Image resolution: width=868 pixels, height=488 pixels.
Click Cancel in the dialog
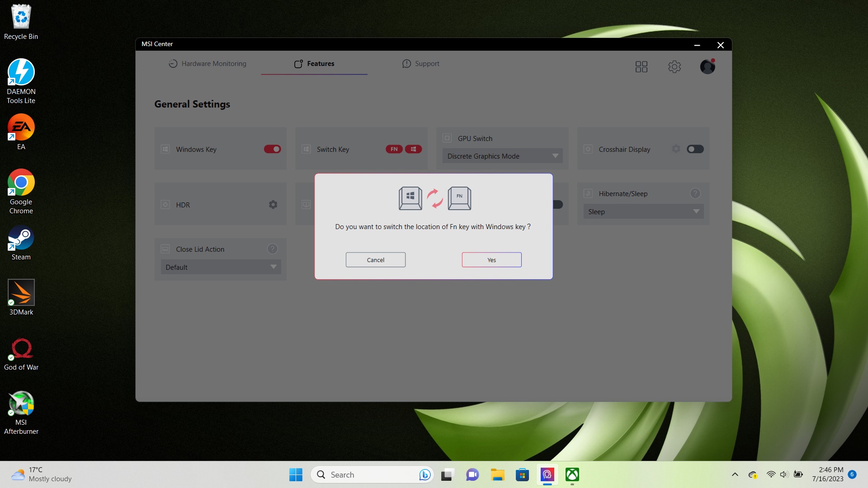click(x=375, y=260)
